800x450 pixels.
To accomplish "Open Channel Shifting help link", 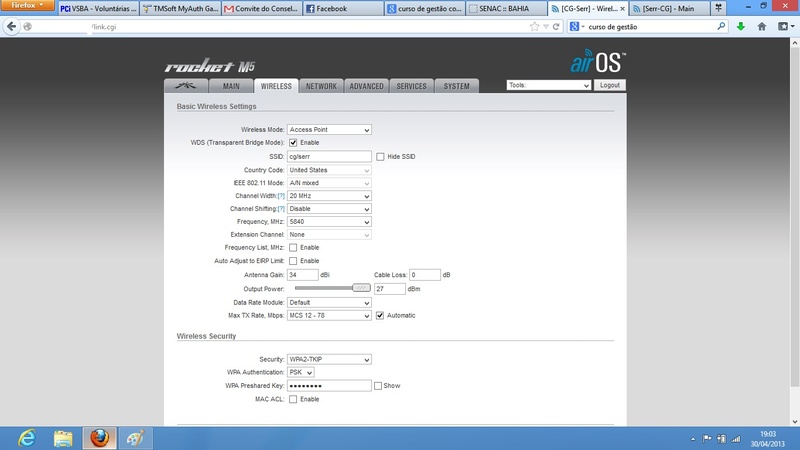I will coord(281,209).
